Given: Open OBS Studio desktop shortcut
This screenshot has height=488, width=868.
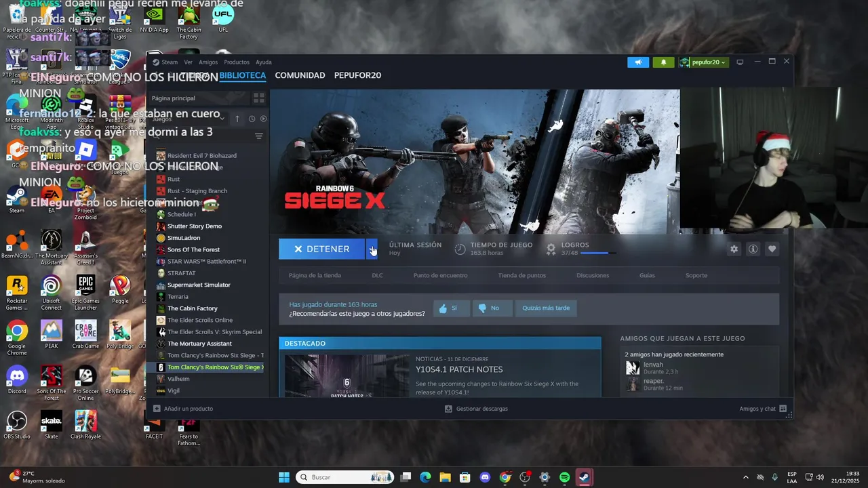Looking at the screenshot, I should tap(17, 425).
